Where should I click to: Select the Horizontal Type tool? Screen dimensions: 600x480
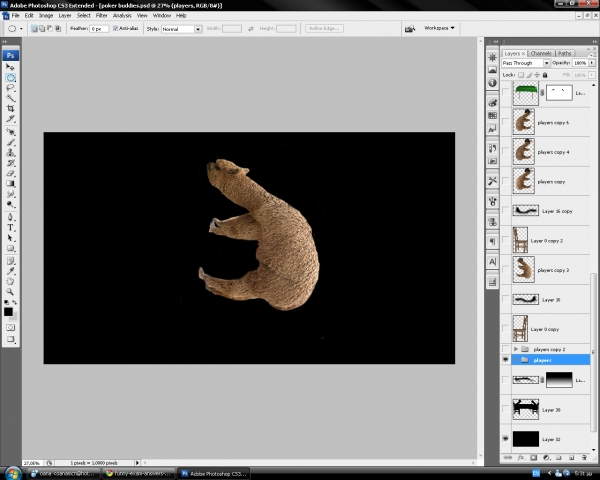pos(10,228)
